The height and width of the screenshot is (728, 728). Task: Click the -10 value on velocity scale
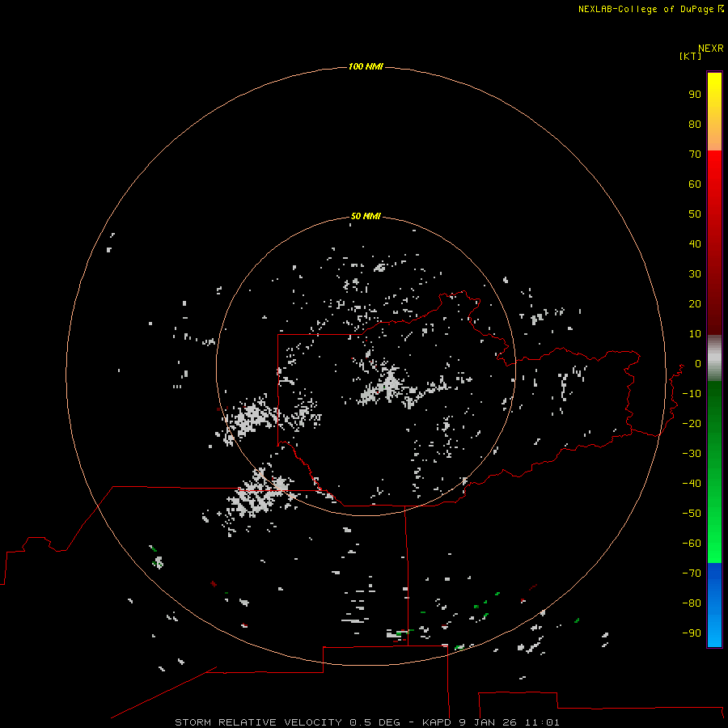tap(692, 394)
